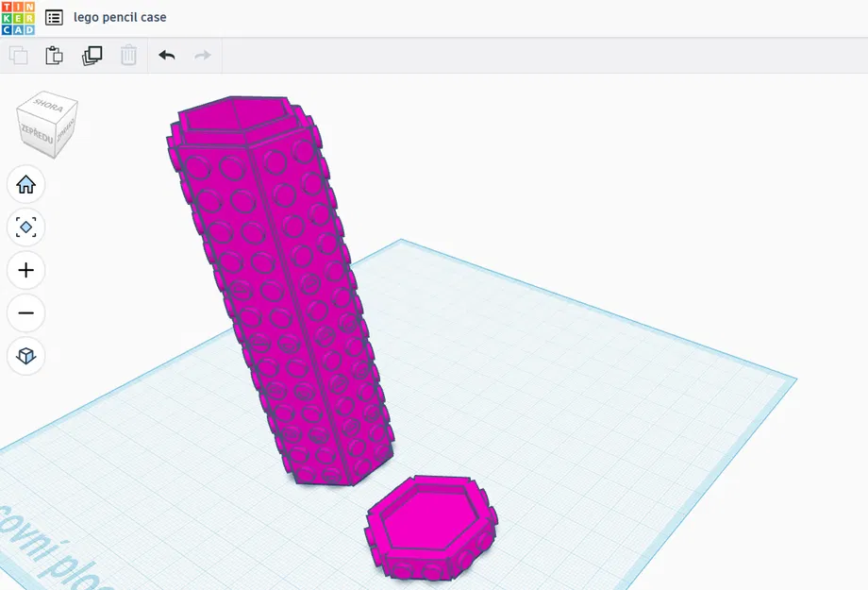Reset to Home view
Image resolution: width=868 pixels, height=590 pixels.
(x=26, y=184)
